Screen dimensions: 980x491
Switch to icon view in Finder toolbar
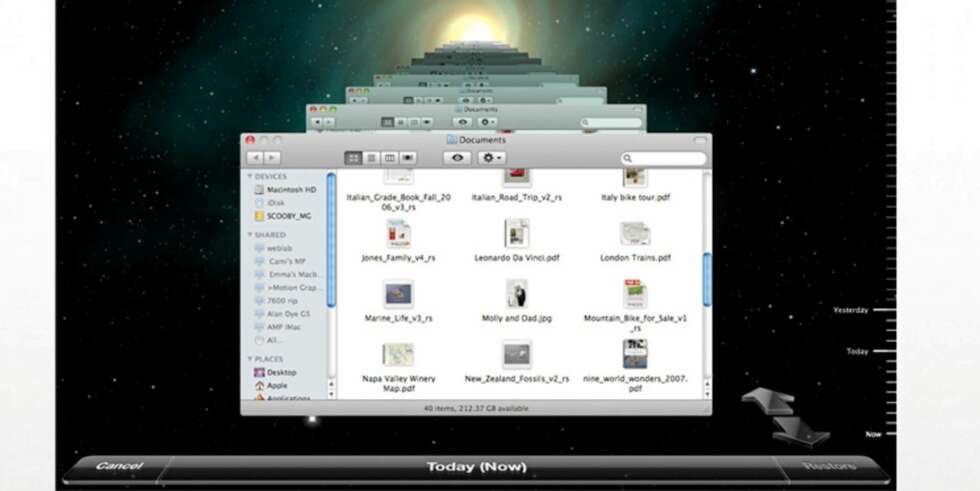353,158
